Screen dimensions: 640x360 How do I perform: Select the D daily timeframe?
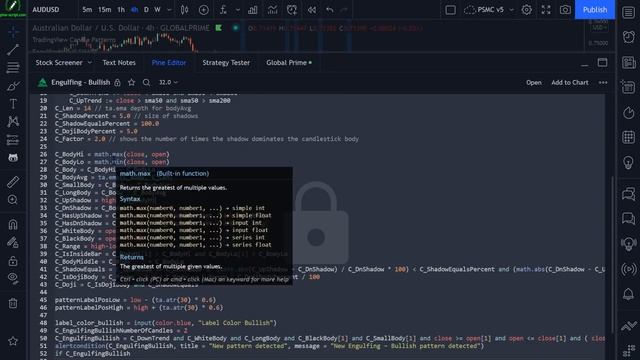pyautogui.click(x=146, y=9)
